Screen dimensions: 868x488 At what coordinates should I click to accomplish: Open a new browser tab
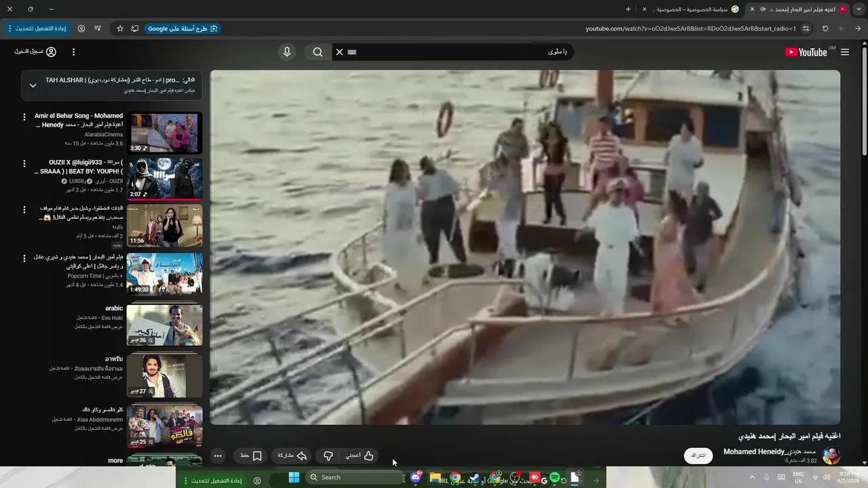click(628, 9)
